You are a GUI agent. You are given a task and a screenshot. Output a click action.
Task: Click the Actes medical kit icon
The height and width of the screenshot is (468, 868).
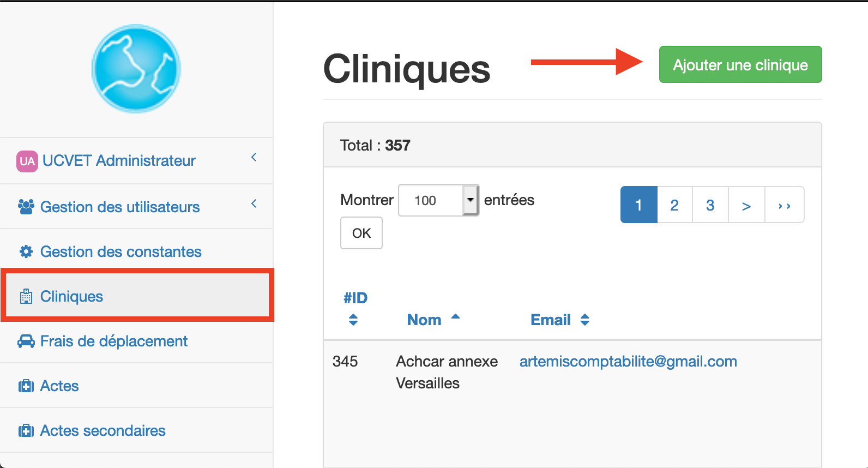click(x=26, y=386)
